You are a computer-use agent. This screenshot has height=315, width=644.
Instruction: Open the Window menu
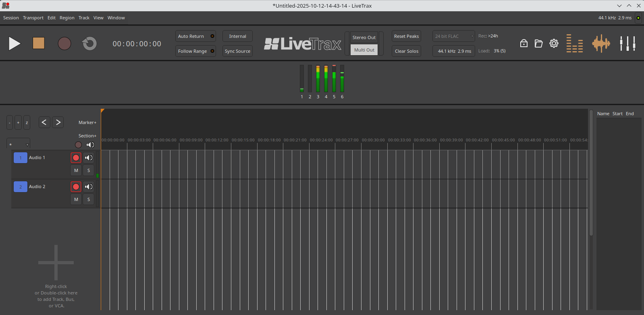pos(116,18)
